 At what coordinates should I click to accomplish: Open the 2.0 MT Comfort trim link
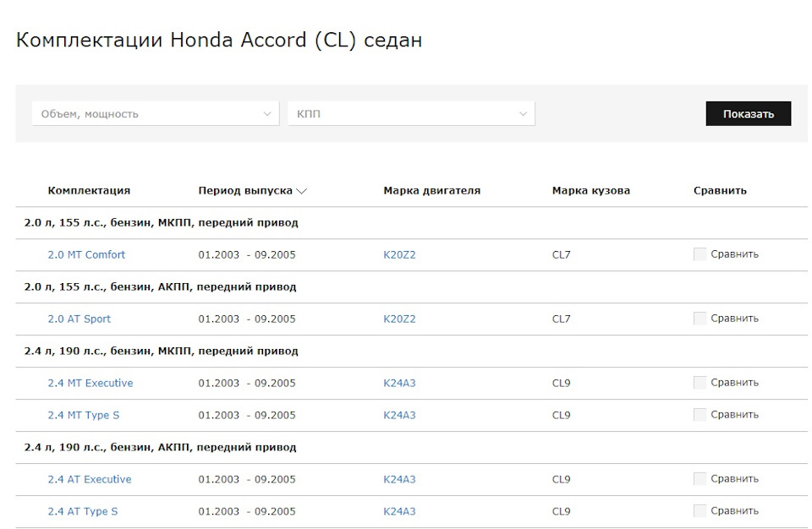[x=86, y=254]
